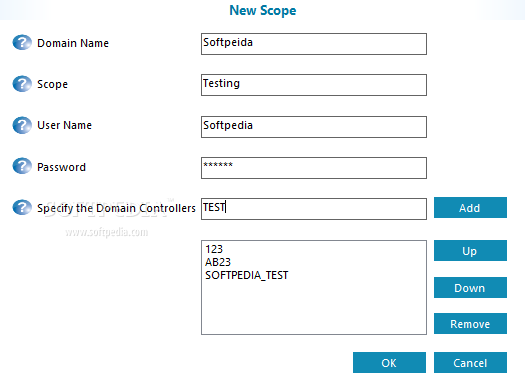Add the domain controller with Add button
525x378 pixels.
pyautogui.click(x=470, y=208)
